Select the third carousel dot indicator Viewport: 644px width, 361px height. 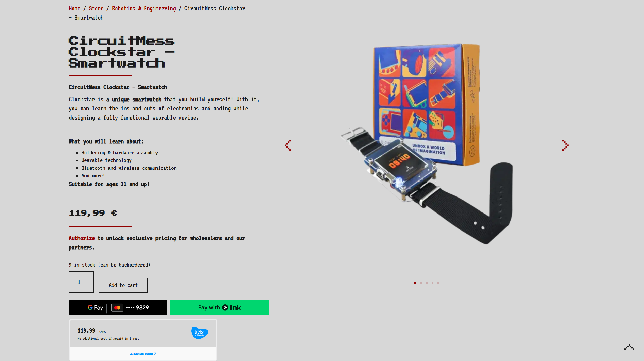click(x=427, y=283)
